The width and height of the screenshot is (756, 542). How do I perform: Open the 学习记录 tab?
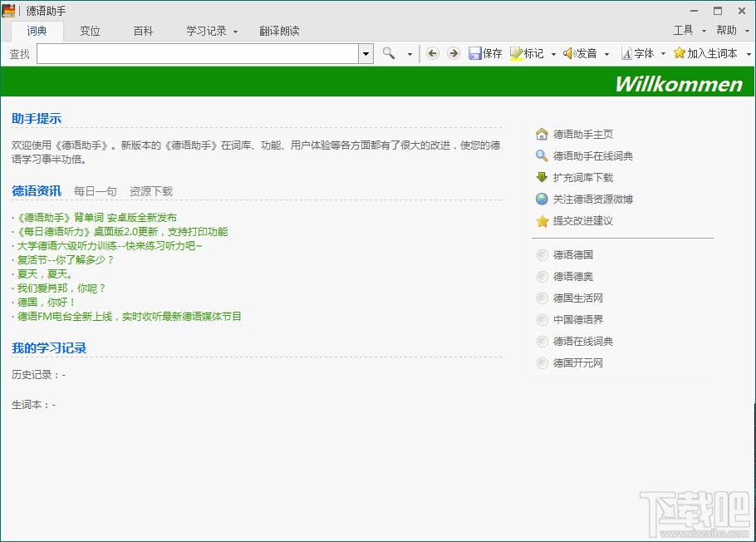pyautogui.click(x=206, y=31)
